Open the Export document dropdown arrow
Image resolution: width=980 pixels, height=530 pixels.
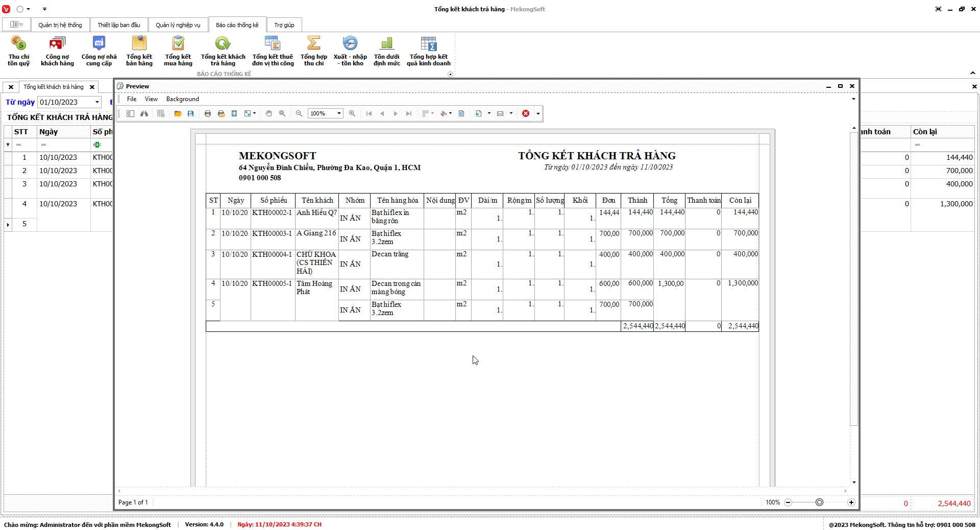pos(489,113)
